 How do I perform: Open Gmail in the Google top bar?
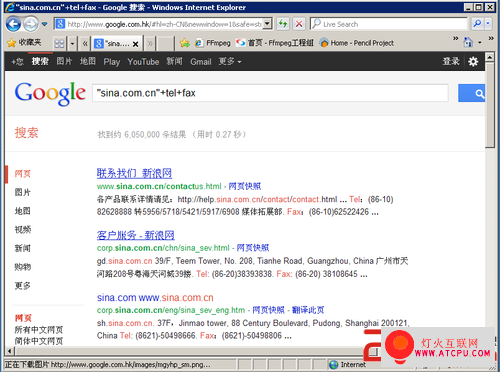(201, 62)
